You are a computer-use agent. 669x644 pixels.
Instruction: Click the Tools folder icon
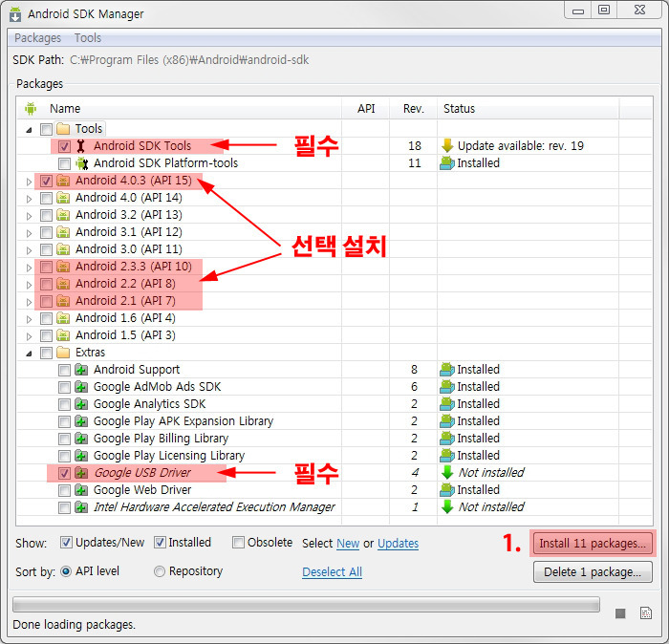pyautogui.click(x=63, y=129)
